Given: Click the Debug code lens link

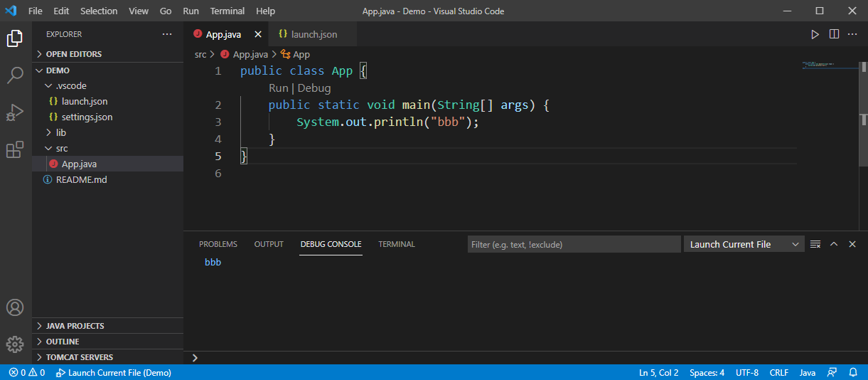Looking at the screenshot, I should 314,88.
